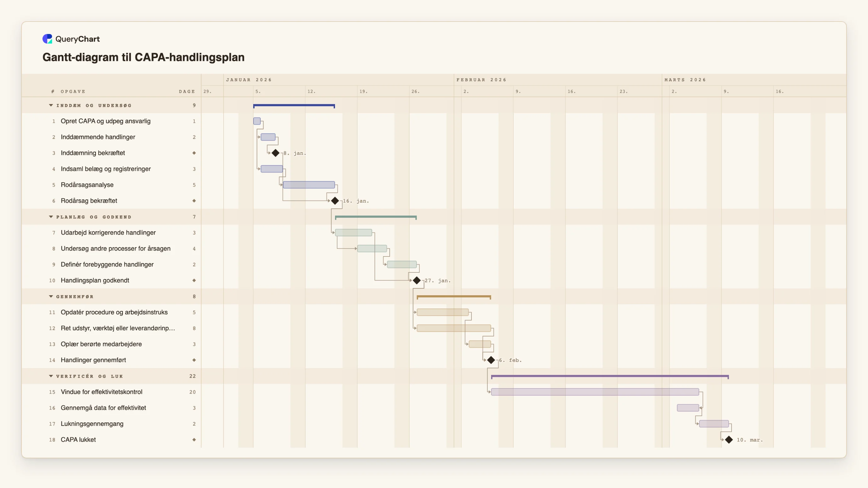Image resolution: width=868 pixels, height=488 pixels.
Task: Click the Rodårsagsanalyse task name
Action: [x=87, y=185]
